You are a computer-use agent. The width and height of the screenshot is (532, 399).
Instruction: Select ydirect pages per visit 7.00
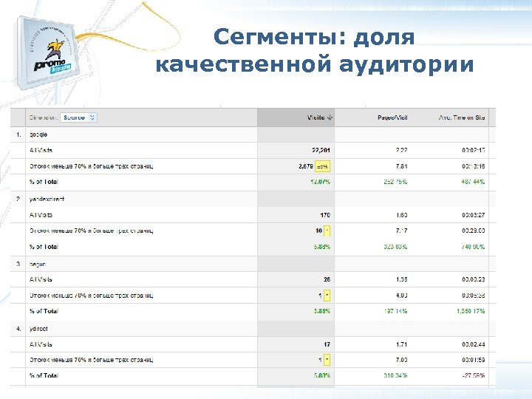coord(401,360)
